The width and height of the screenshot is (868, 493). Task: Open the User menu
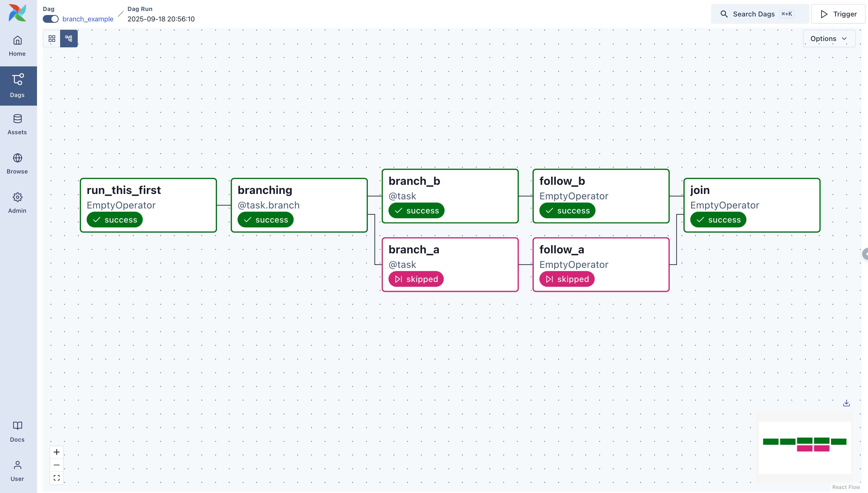17,471
